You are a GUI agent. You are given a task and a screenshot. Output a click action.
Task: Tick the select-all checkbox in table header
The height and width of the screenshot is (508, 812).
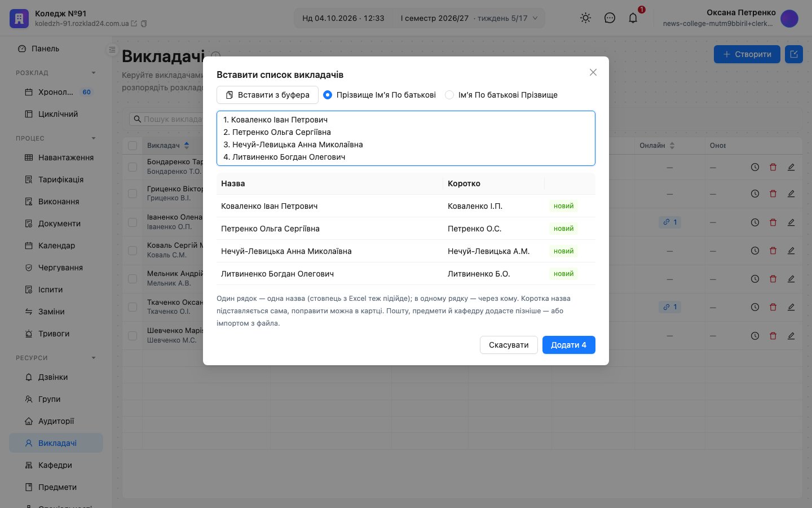pos(133,146)
